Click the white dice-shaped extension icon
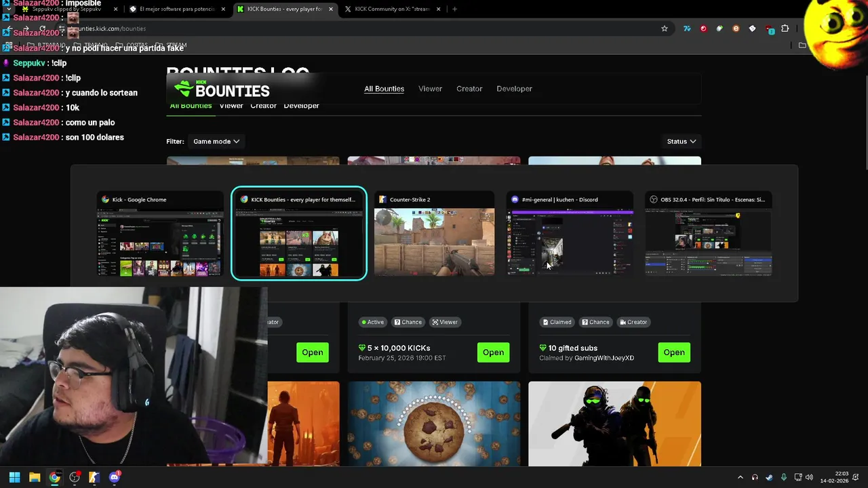The height and width of the screenshot is (488, 868). [752, 28]
